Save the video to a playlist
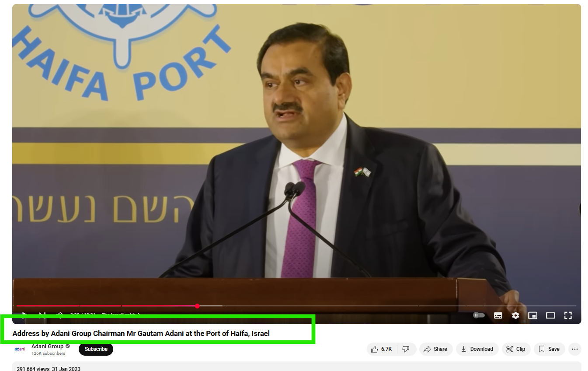Viewport: 588px width, 371px height. [549, 349]
